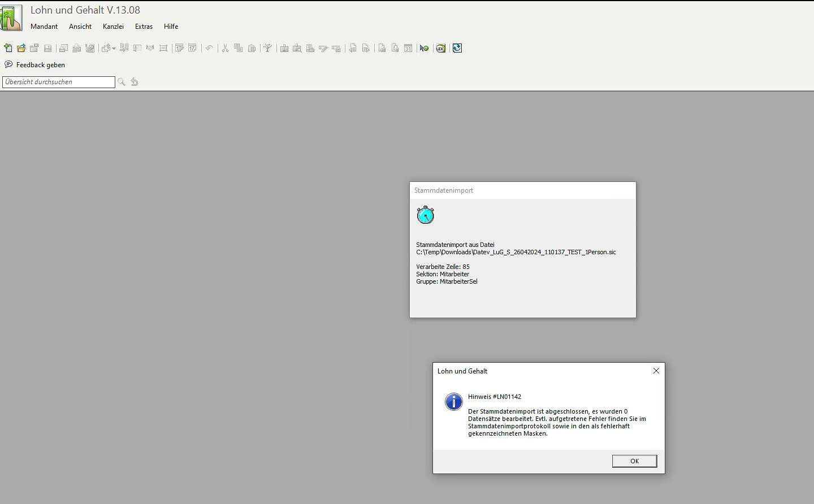Click the 'Sektion: Mitarbeiter' text
The image size is (814, 504).
click(x=443, y=274)
